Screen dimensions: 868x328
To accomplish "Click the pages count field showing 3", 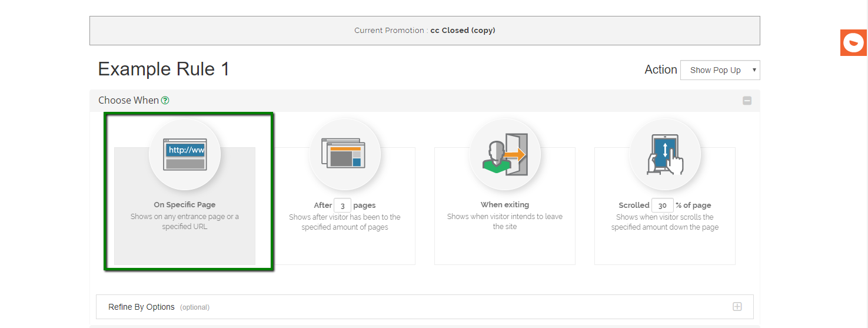I will [342, 206].
